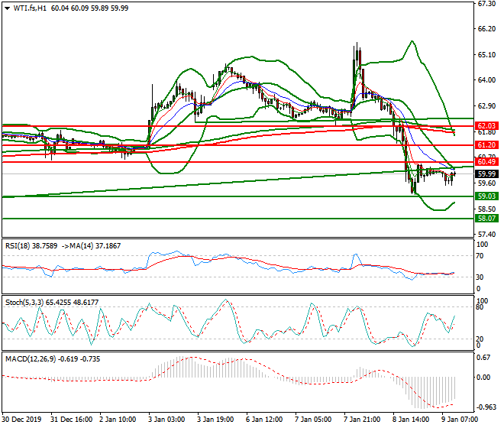The height and width of the screenshot is (428, 504).
Task: Click the MACD scale value -0.963
Action: (x=486, y=407)
